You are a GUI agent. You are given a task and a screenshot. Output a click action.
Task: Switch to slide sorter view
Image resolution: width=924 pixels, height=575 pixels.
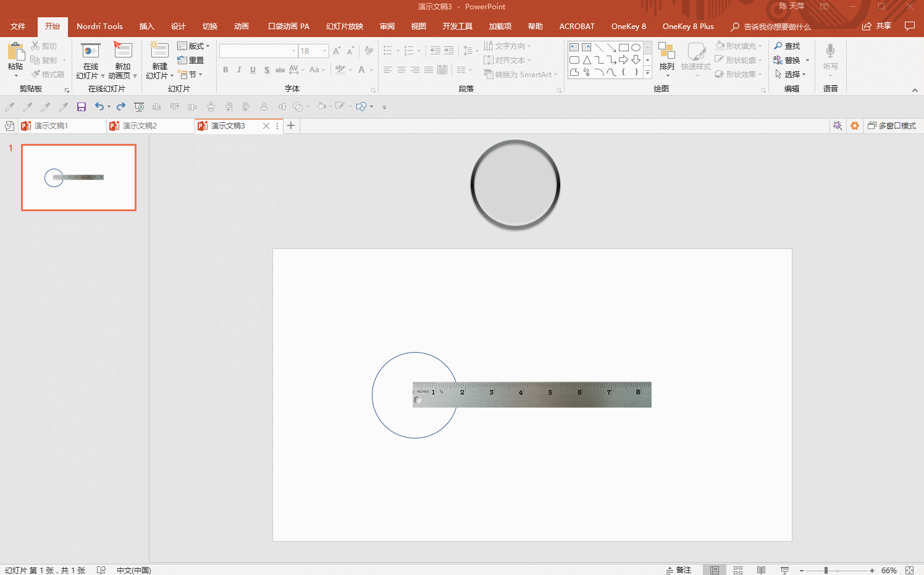737,570
